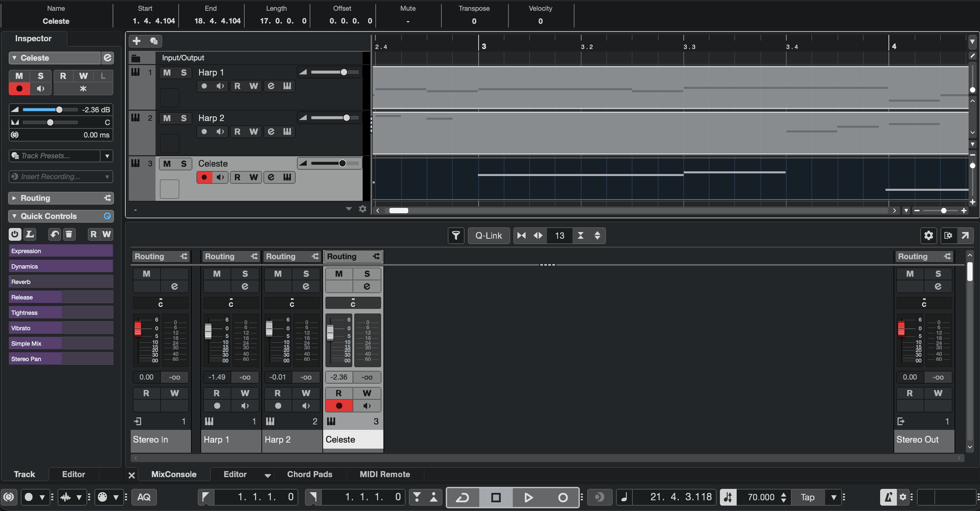The width and height of the screenshot is (980, 511).
Task: Toggle monitor on Harp 1 track
Action: point(220,86)
